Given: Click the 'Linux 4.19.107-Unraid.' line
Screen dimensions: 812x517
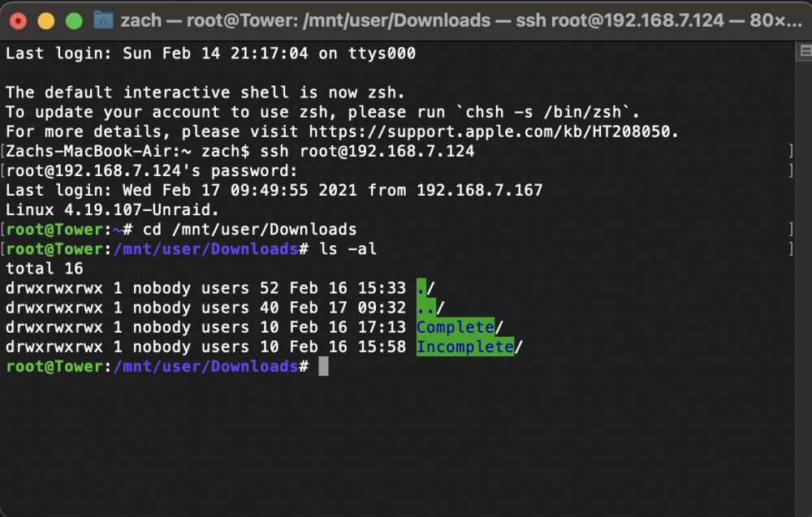Looking at the screenshot, I should [112, 209].
